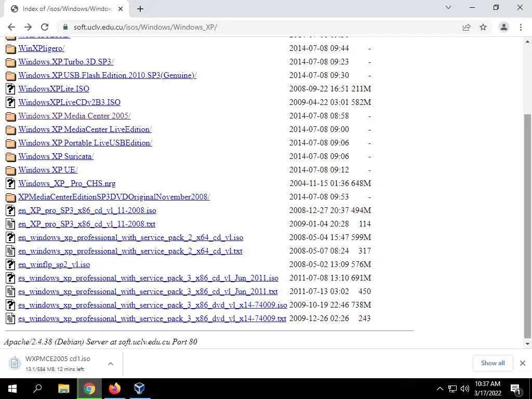The image size is (532, 399).
Task: Open the Windows Start menu
Action: (12, 389)
